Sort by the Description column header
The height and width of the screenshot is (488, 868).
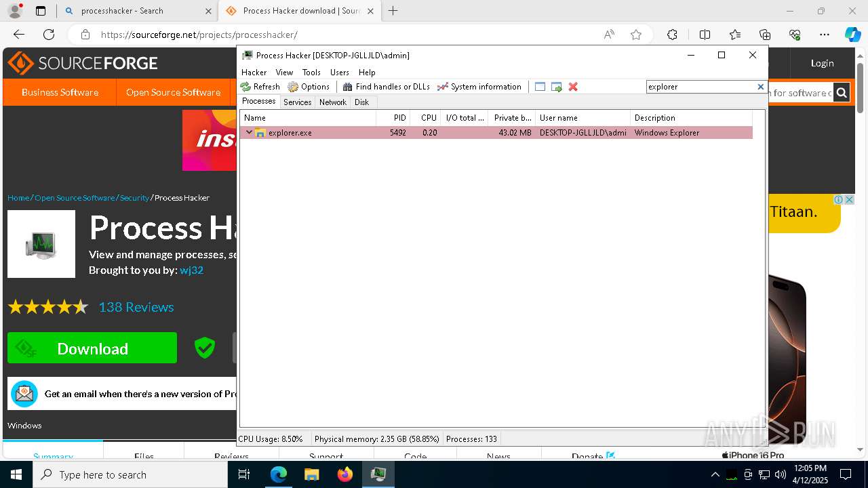(692, 118)
